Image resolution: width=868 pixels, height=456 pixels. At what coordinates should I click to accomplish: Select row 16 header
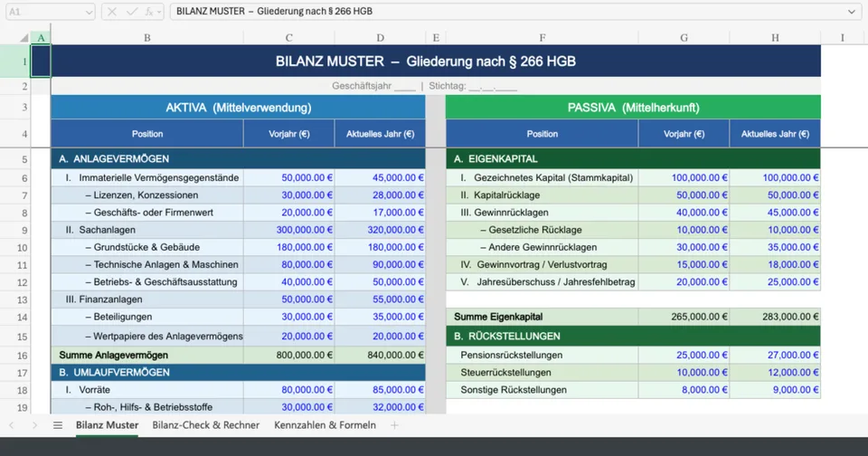15,356
